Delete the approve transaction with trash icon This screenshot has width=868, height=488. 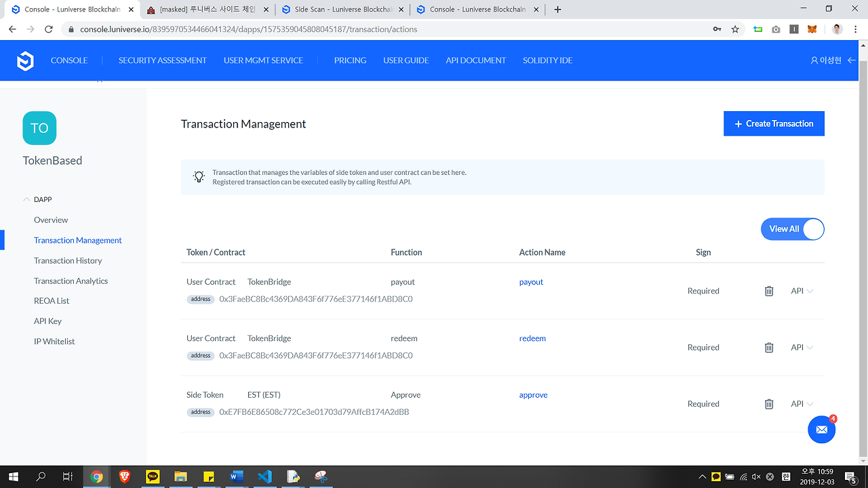(x=769, y=404)
